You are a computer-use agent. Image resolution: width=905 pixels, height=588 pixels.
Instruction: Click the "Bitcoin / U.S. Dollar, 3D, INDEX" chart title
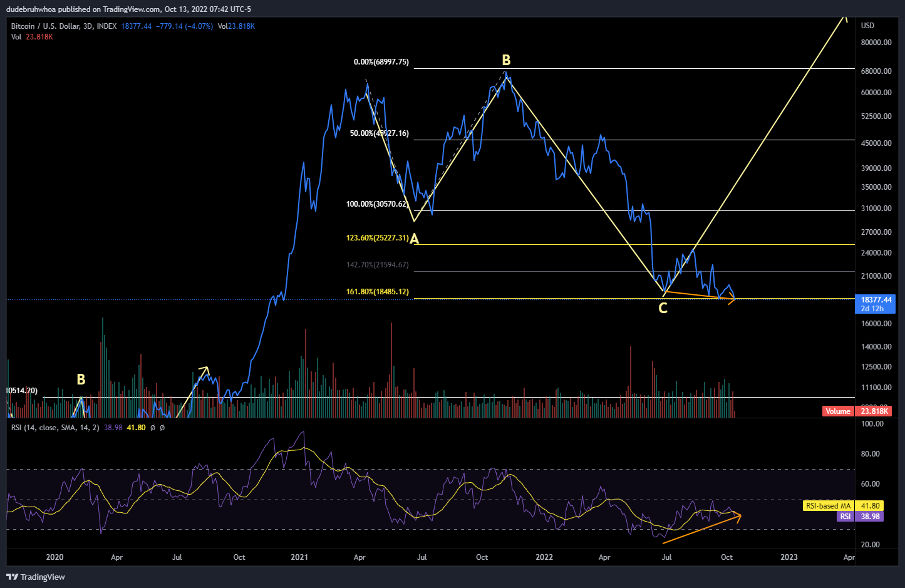point(64,26)
